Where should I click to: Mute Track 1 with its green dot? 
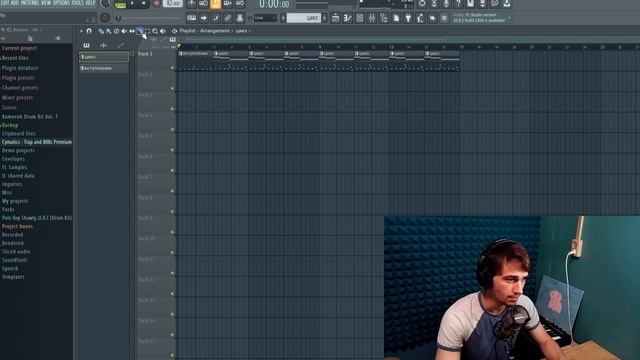click(172, 68)
